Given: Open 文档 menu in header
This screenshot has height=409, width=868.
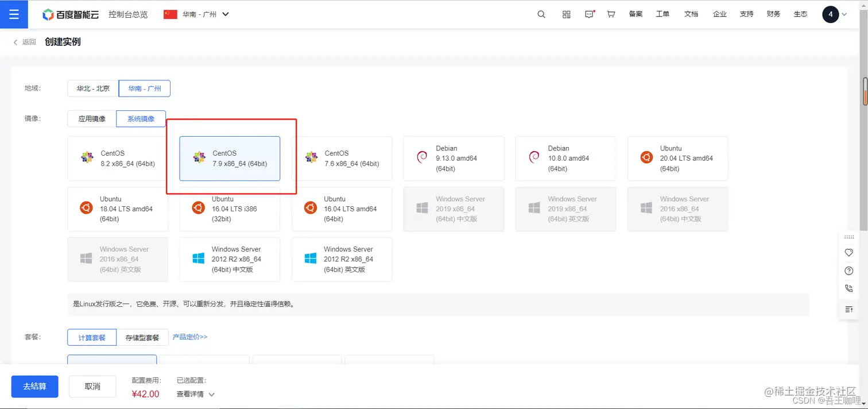Looking at the screenshot, I should [691, 14].
